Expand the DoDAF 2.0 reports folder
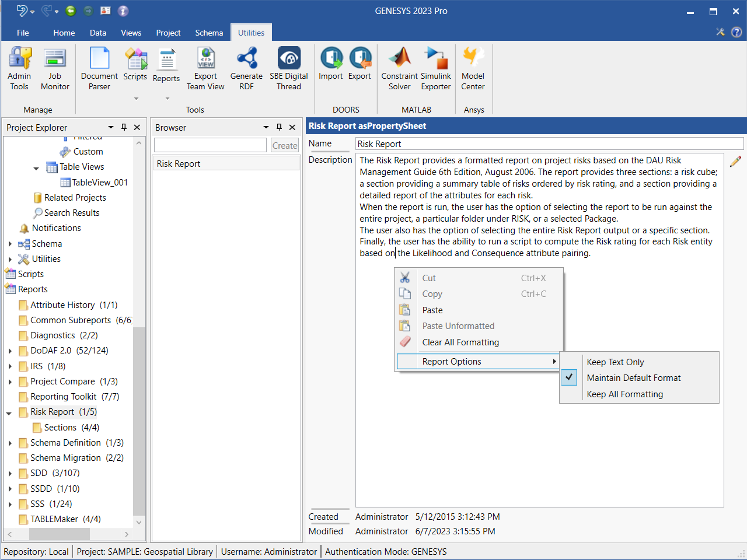This screenshot has width=747, height=560. point(10,351)
